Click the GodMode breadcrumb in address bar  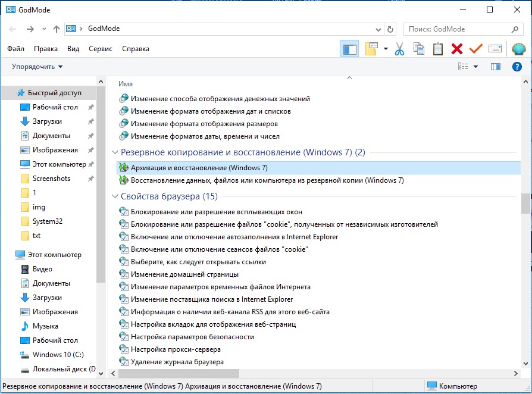104,29
